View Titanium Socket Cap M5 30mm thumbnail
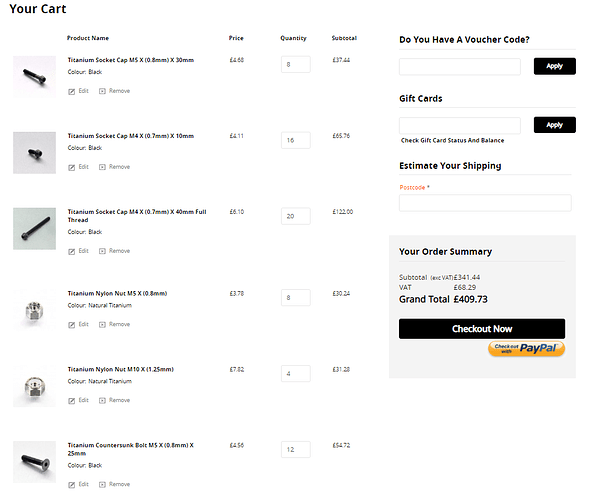The image size is (611, 500). [x=34, y=75]
